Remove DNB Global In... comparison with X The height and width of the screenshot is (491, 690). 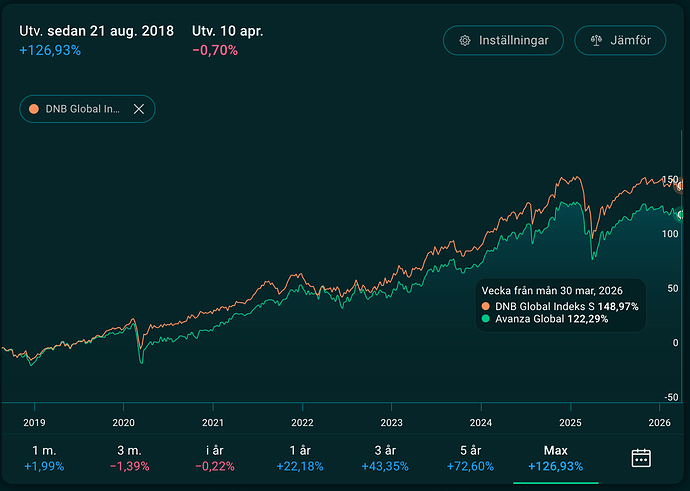tap(139, 109)
